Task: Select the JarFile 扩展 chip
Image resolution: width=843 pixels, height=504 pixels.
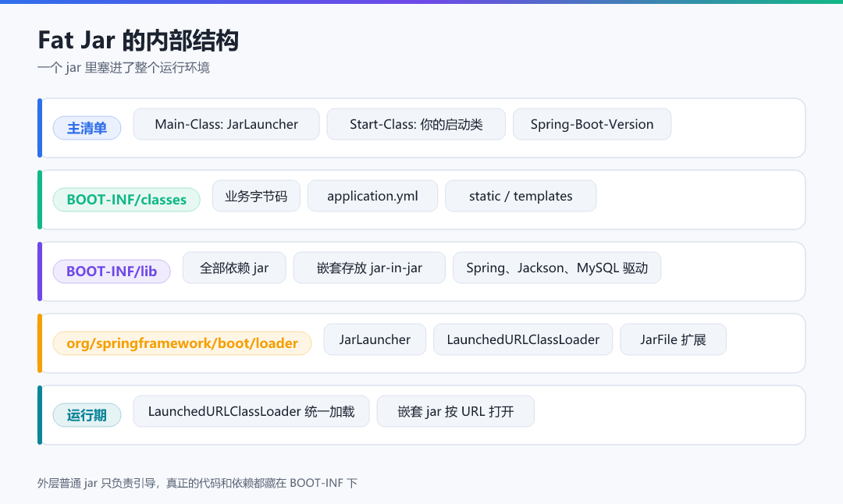Action: pos(673,339)
